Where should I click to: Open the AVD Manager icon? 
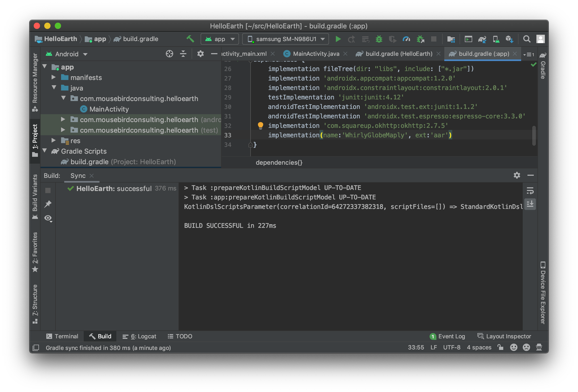click(496, 39)
